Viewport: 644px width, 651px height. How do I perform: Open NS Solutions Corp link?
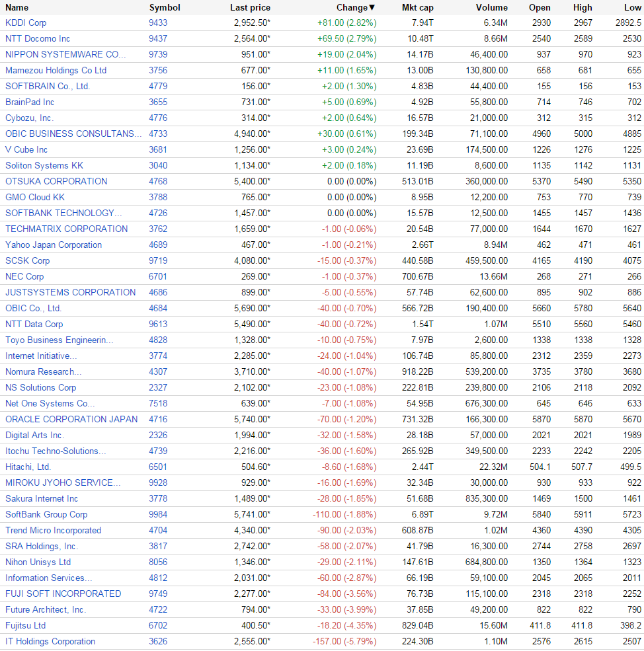click(x=41, y=387)
